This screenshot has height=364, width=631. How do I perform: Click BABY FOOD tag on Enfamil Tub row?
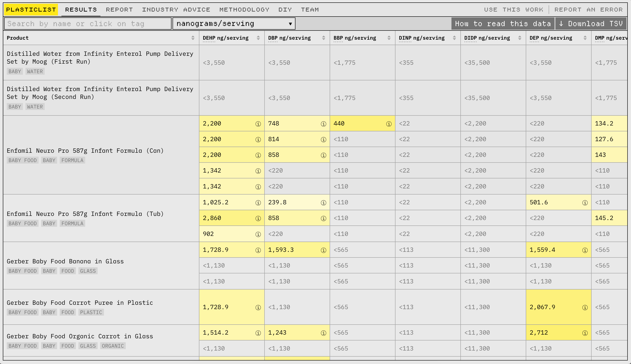point(22,223)
